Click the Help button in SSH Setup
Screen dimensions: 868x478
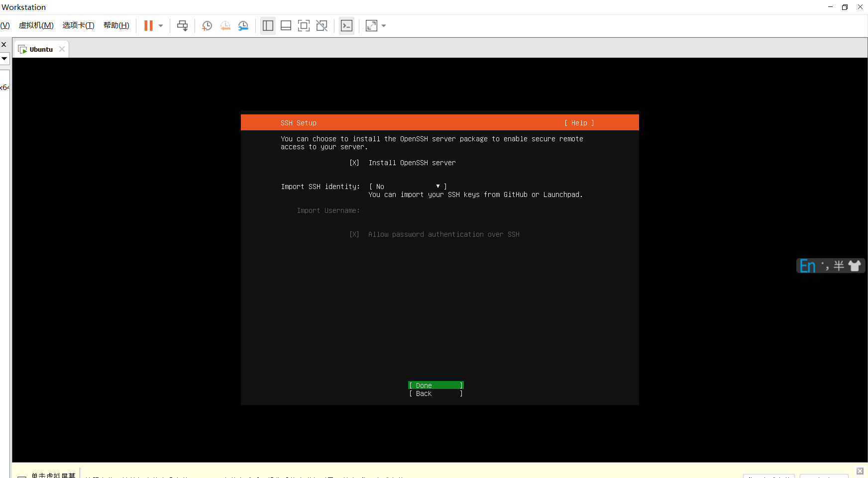tap(579, 123)
